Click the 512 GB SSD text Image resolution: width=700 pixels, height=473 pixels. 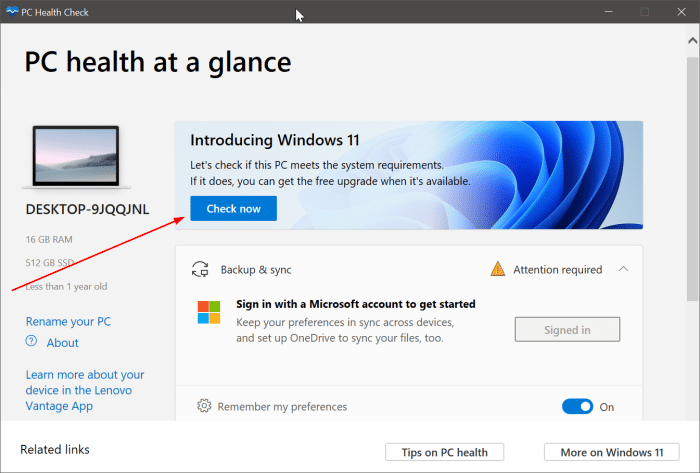click(x=50, y=263)
